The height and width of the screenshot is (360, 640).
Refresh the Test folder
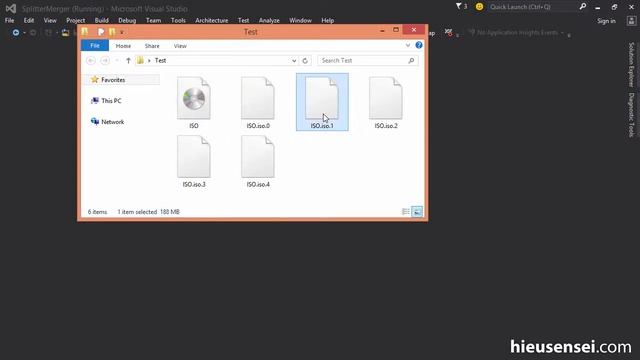pyautogui.click(x=305, y=60)
